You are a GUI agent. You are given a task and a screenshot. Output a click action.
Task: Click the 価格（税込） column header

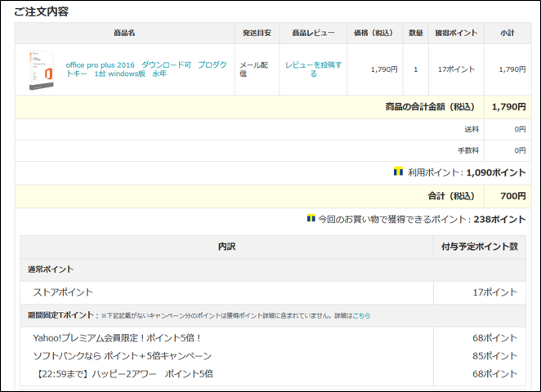click(x=375, y=33)
